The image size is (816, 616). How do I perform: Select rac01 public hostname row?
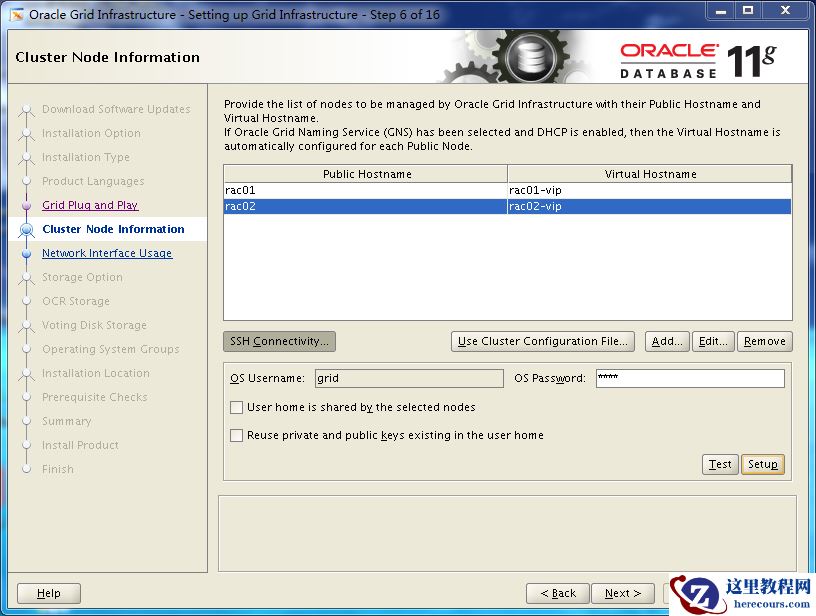(x=365, y=190)
